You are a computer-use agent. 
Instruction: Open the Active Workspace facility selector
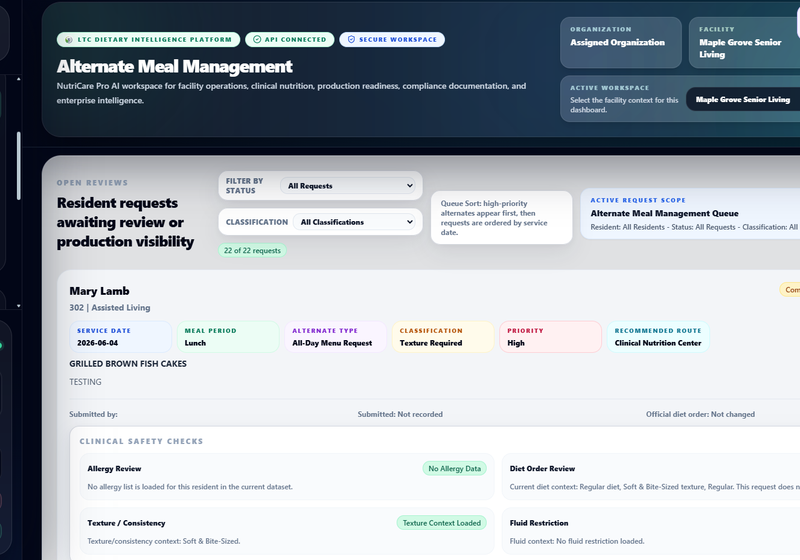(x=743, y=99)
